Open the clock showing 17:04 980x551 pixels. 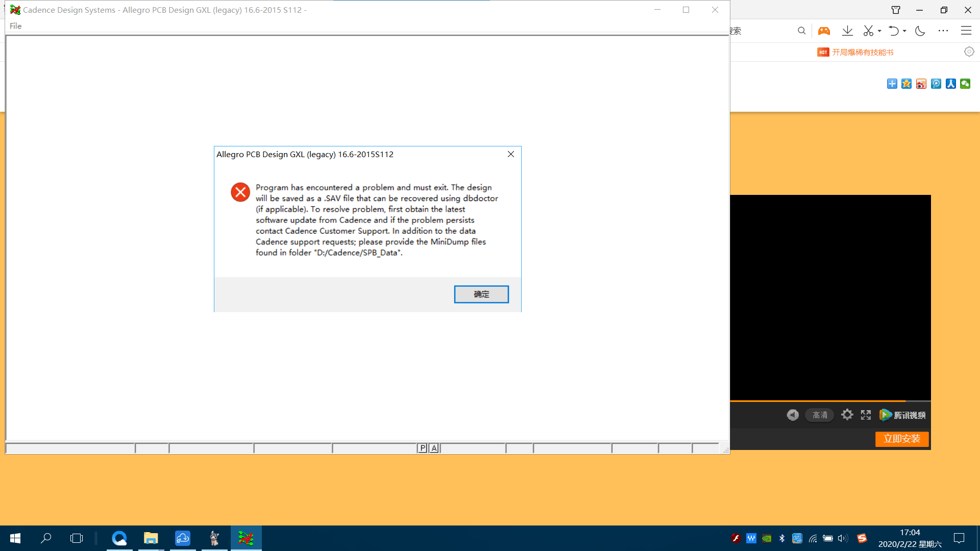point(910,538)
